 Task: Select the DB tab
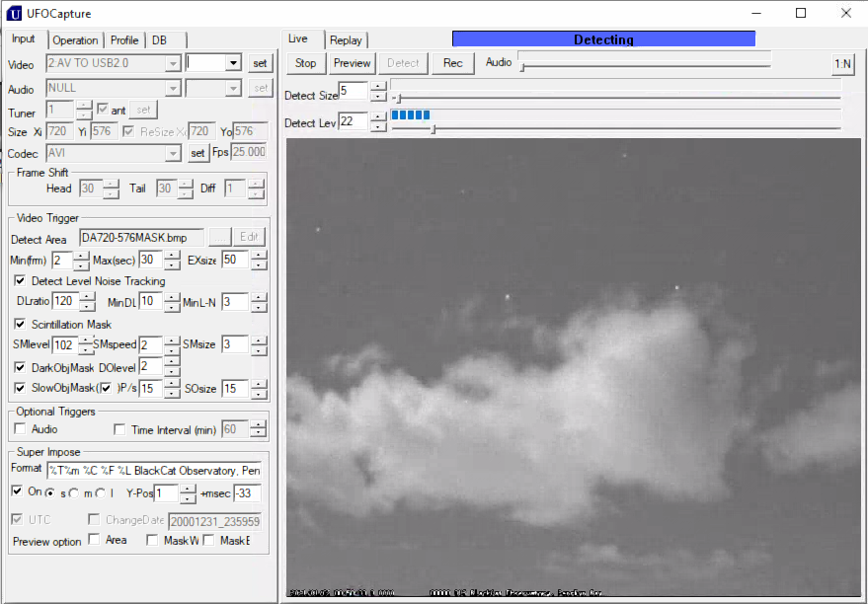tap(158, 39)
